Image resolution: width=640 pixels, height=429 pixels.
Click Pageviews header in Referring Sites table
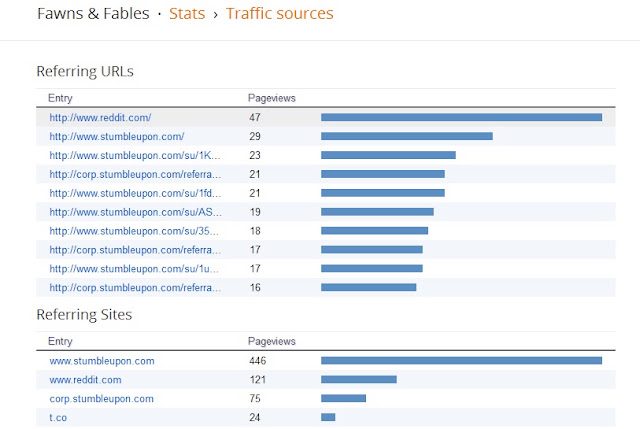(271, 341)
